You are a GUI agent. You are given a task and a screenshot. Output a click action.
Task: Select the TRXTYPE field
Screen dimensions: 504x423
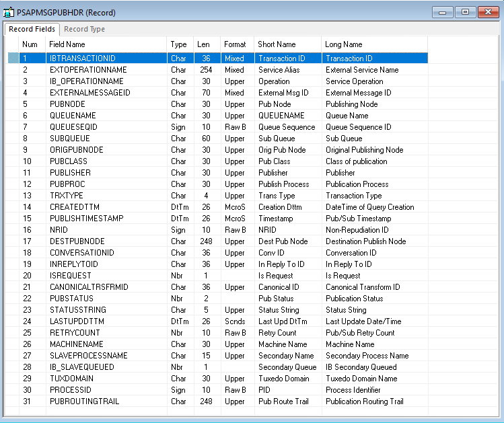[x=66, y=196]
